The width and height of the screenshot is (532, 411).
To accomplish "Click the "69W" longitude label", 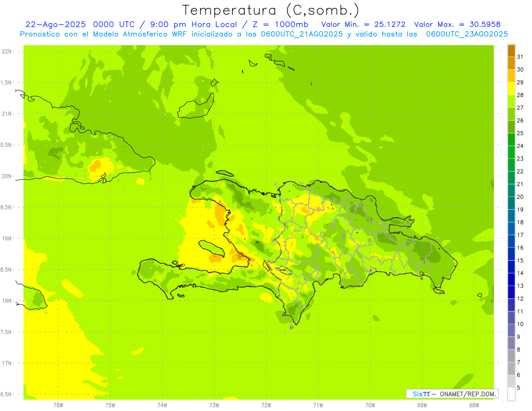I will point(422,405).
